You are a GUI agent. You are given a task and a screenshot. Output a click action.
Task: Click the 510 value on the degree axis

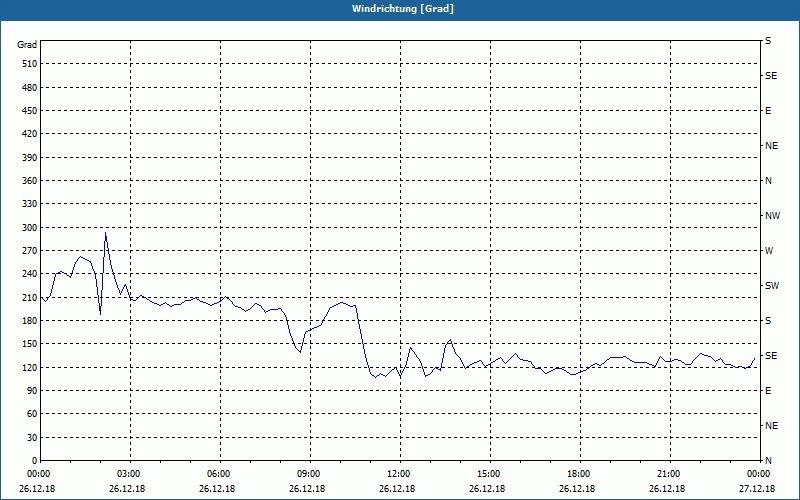click(30, 64)
